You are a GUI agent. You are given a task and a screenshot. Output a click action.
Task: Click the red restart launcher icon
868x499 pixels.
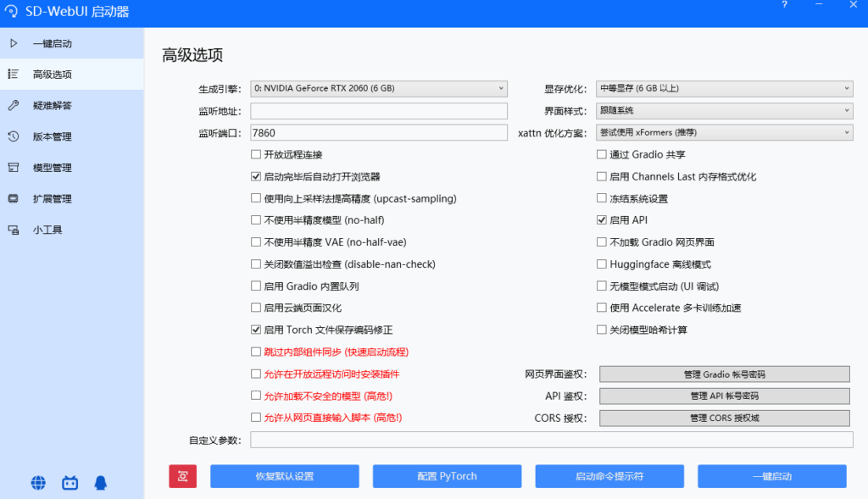[182, 475]
